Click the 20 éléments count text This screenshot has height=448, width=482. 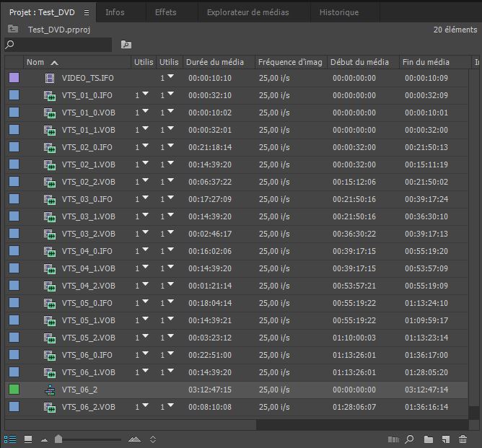point(455,30)
